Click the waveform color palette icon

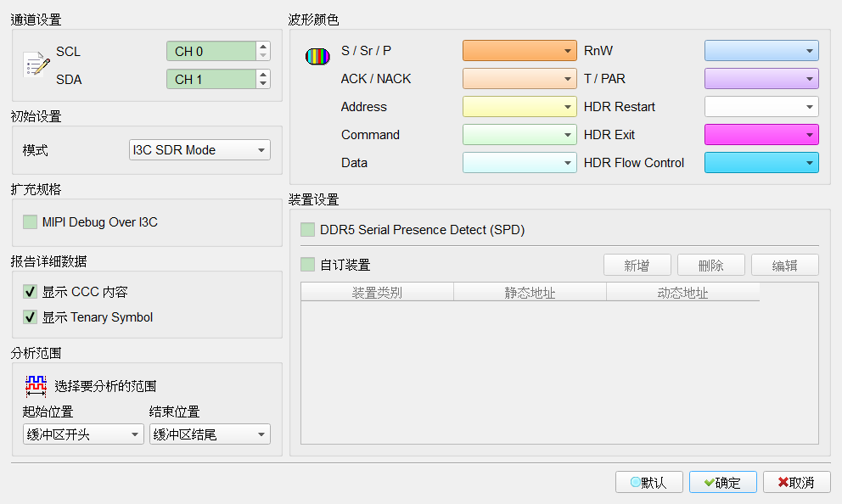click(317, 56)
